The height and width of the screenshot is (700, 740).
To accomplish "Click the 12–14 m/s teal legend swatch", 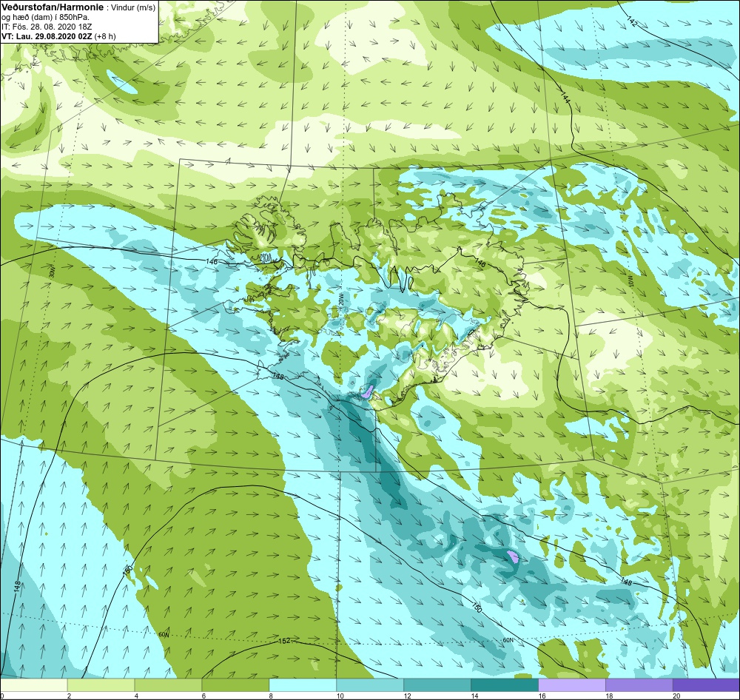I will [x=437, y=684].
